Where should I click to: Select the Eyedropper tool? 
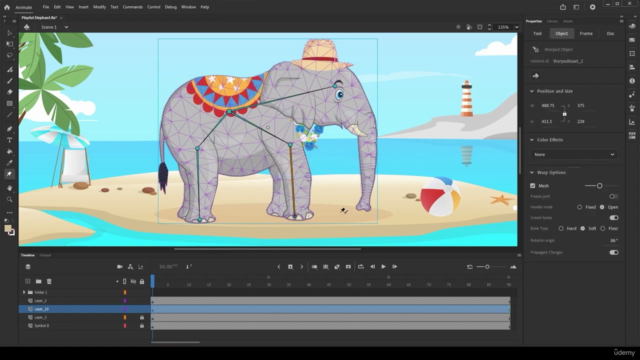click(x=9, y=163)
